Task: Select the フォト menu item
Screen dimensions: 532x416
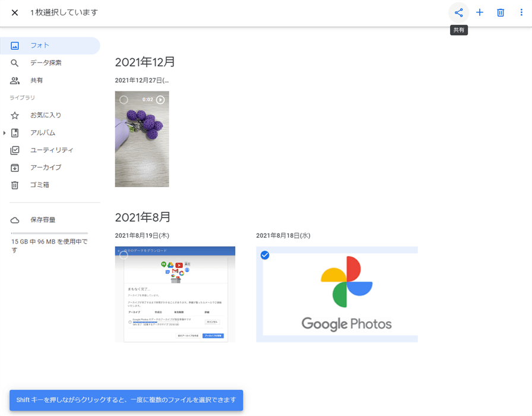Action: (50, 46)
